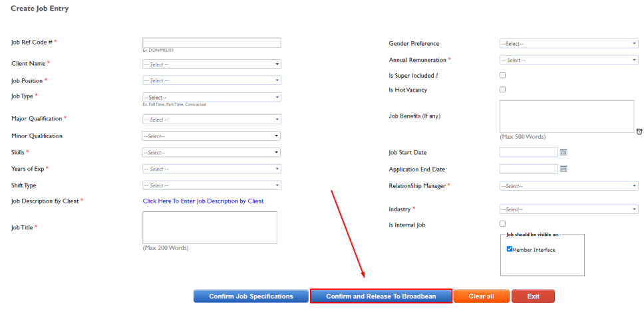This screenshot has height=309, width=644.
Task: Open the Job Position dropdown
Action: tap(212, 80)
